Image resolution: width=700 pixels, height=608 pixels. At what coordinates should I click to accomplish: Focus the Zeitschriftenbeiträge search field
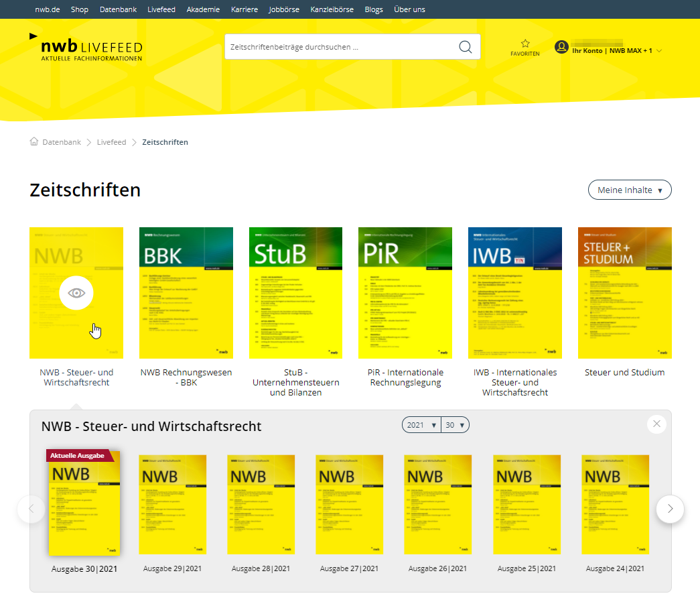point(342,47)
